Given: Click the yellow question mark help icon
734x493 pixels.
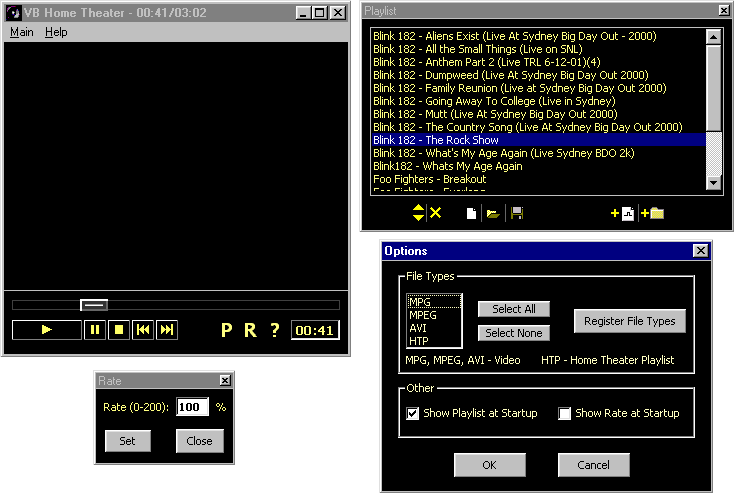Looking at the screenshot, I should pos(275,330).
